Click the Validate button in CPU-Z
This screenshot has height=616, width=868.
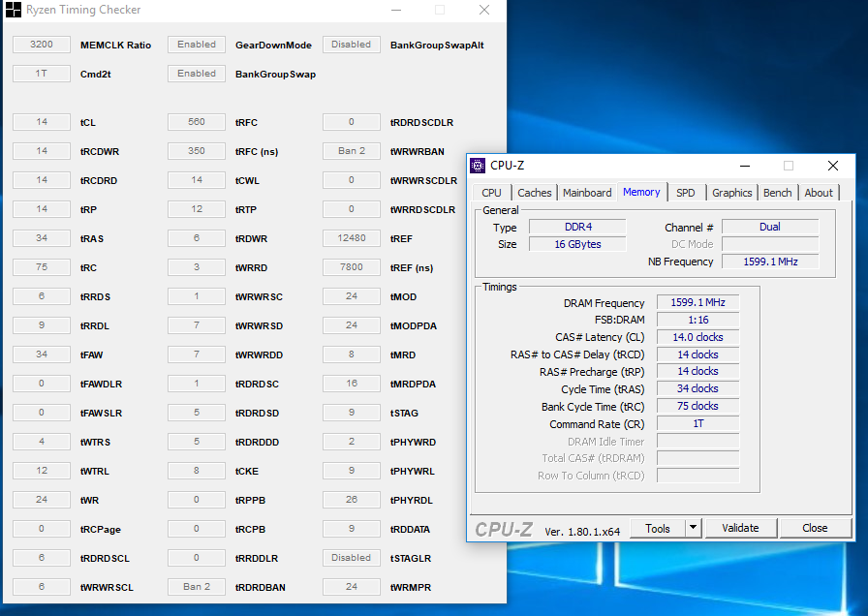740,528
